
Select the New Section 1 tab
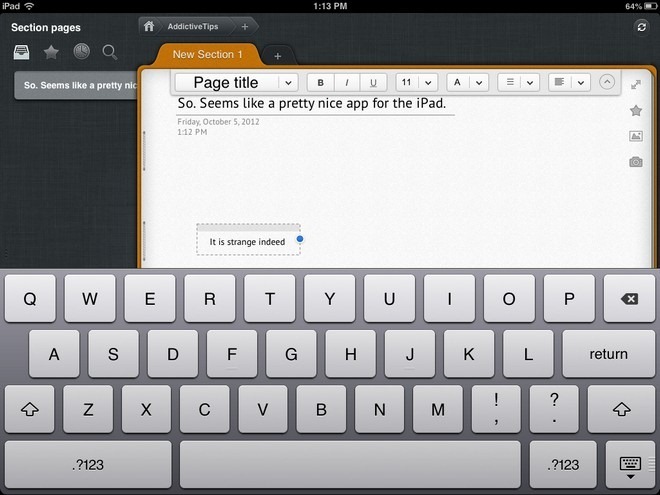pyautogui.click(x=208, y=55)
